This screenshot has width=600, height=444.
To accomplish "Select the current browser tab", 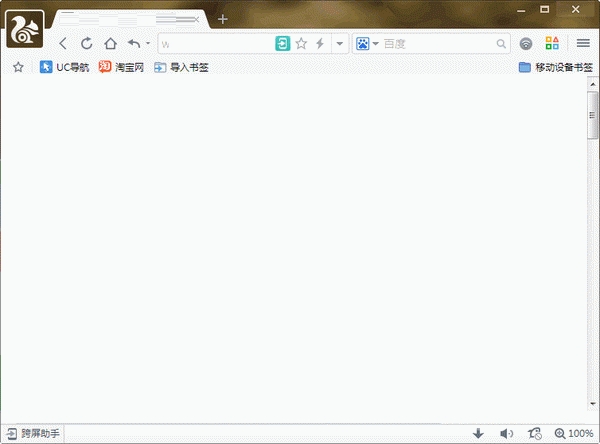I will [130, 19].
